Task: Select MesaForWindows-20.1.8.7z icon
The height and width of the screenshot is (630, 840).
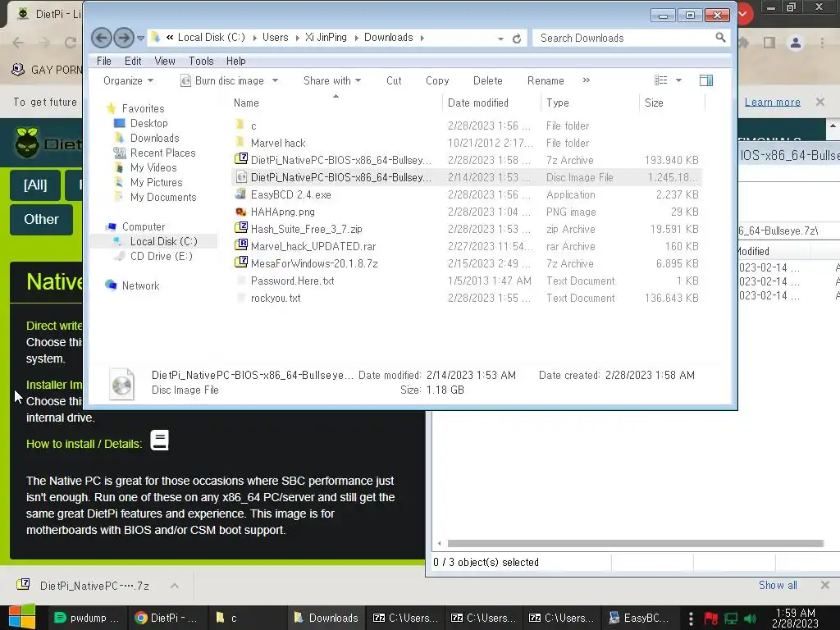Action: coord(241,263)
